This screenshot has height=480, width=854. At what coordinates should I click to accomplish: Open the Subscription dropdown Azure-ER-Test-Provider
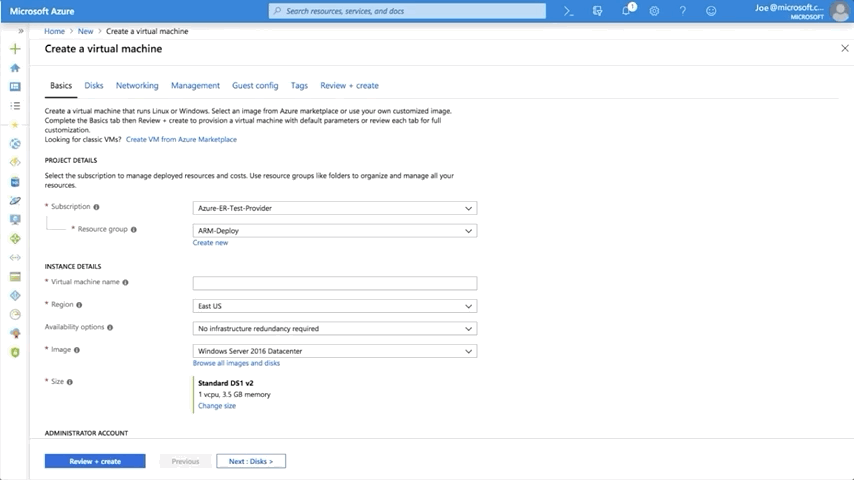pos(334,208)
